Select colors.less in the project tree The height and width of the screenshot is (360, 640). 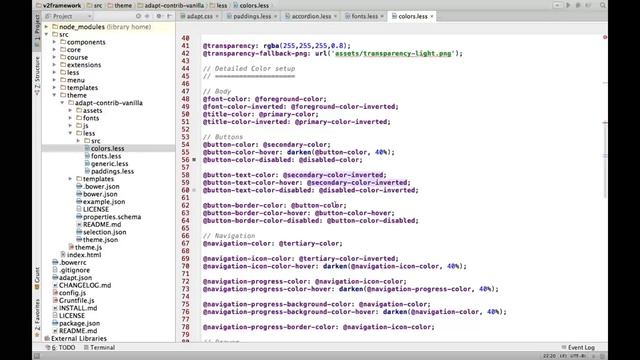pos(107,149)
